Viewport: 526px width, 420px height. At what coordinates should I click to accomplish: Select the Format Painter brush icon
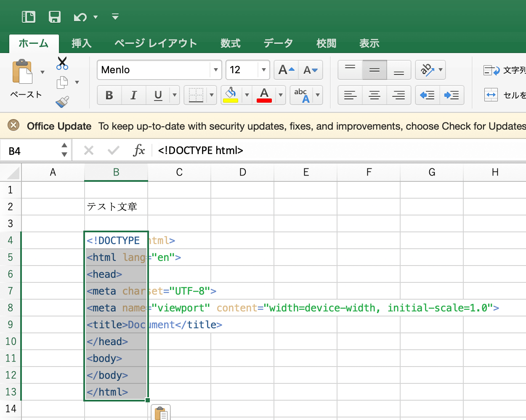point(62,101)
